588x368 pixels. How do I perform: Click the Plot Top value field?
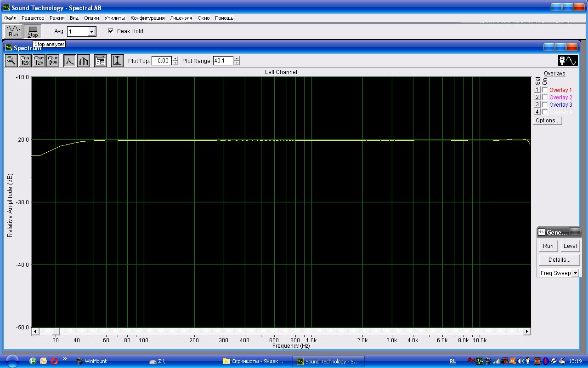pos(162,61)
